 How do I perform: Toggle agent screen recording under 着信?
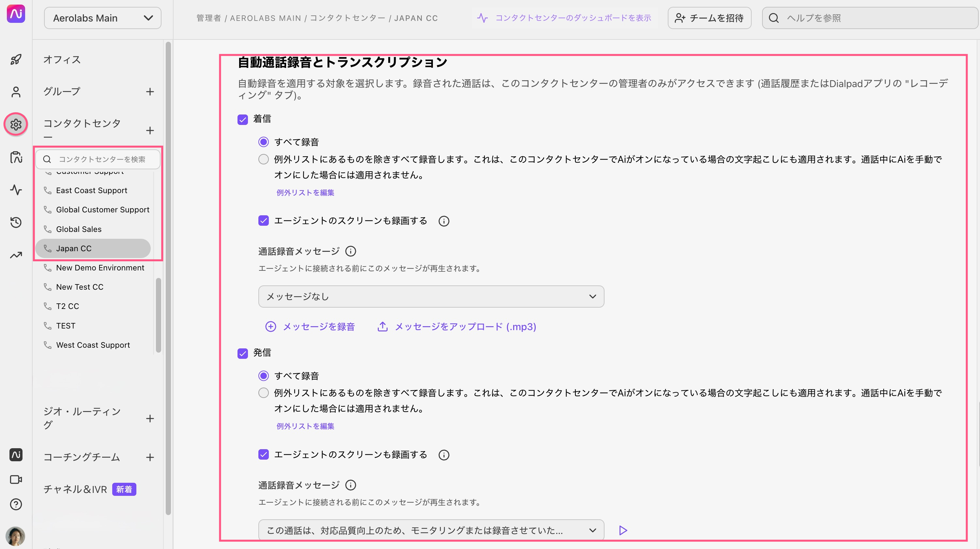click(263, 221)
